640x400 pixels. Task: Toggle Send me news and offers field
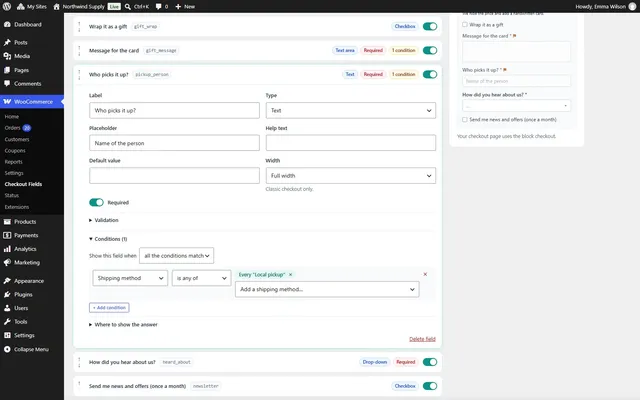coord(430,386)
